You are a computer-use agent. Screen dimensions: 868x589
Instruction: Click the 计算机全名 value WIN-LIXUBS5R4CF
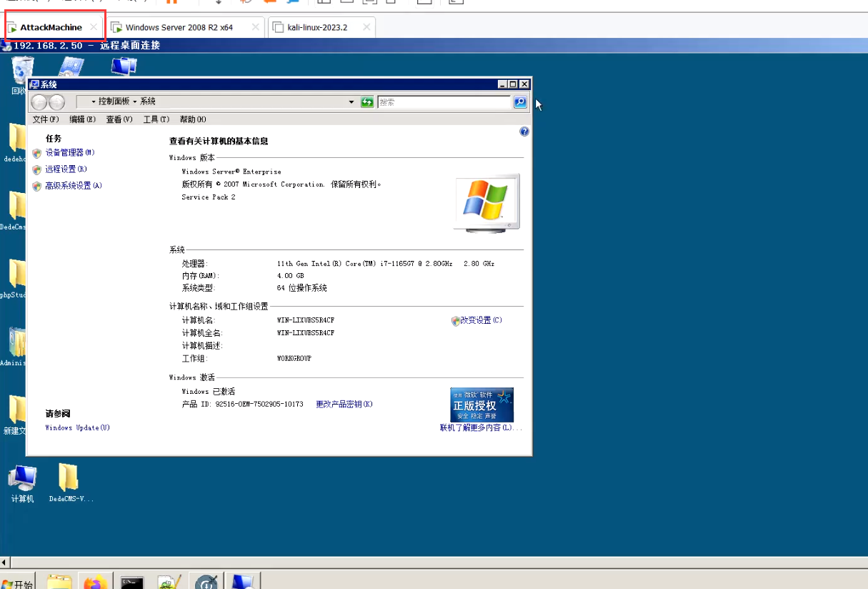(306, 333)
